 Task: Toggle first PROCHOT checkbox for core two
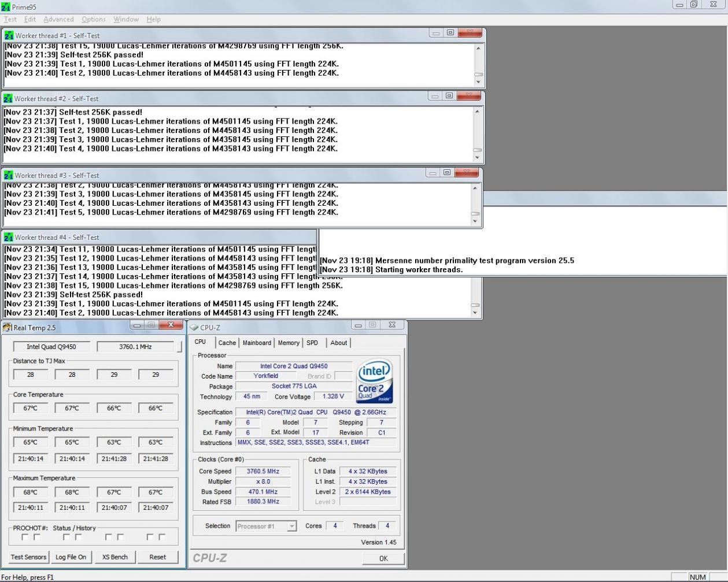tap(66, 537)
